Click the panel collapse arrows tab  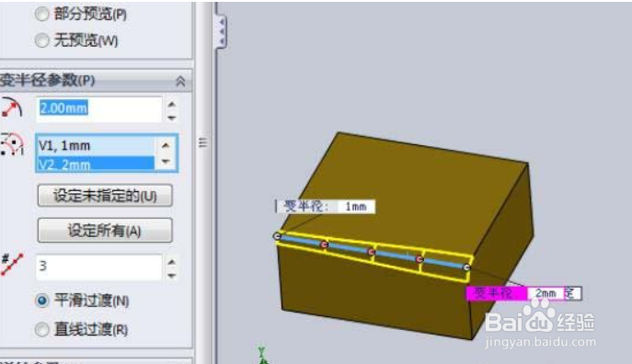[222, 31]
